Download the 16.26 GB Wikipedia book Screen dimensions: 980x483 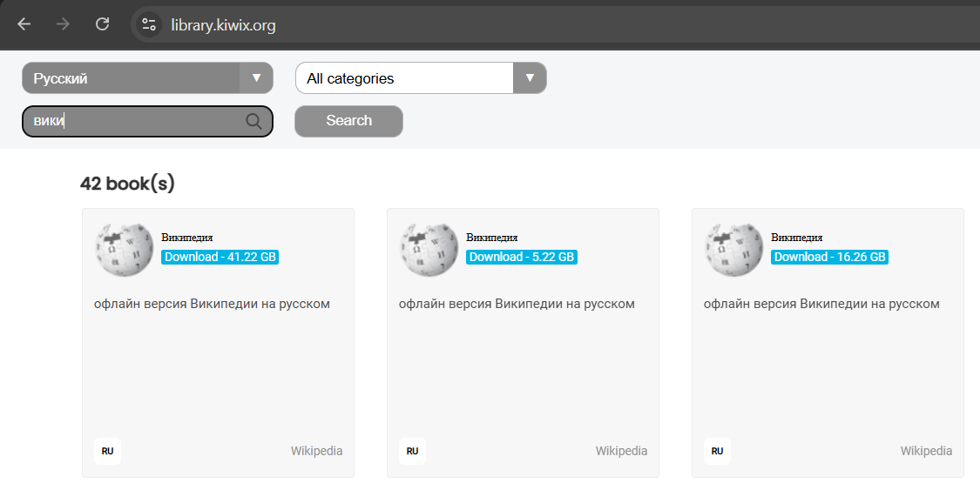click(x=829, y=257)
